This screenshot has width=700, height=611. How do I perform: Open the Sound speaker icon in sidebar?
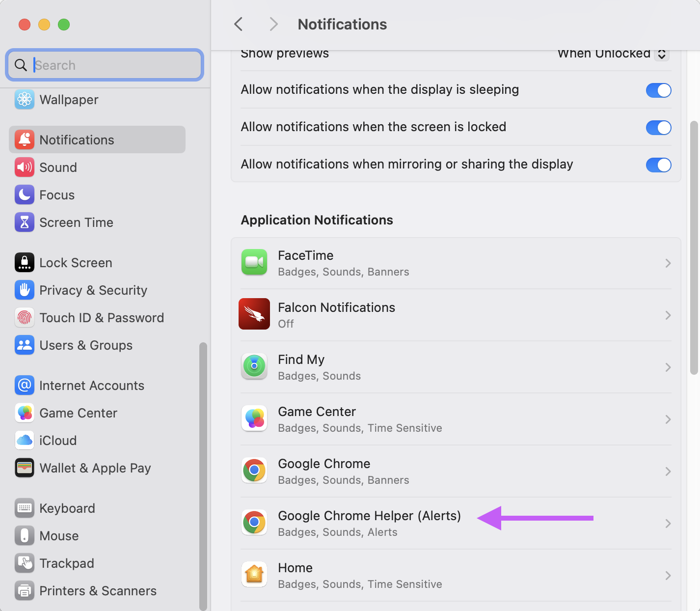click(x=25, y=167)
